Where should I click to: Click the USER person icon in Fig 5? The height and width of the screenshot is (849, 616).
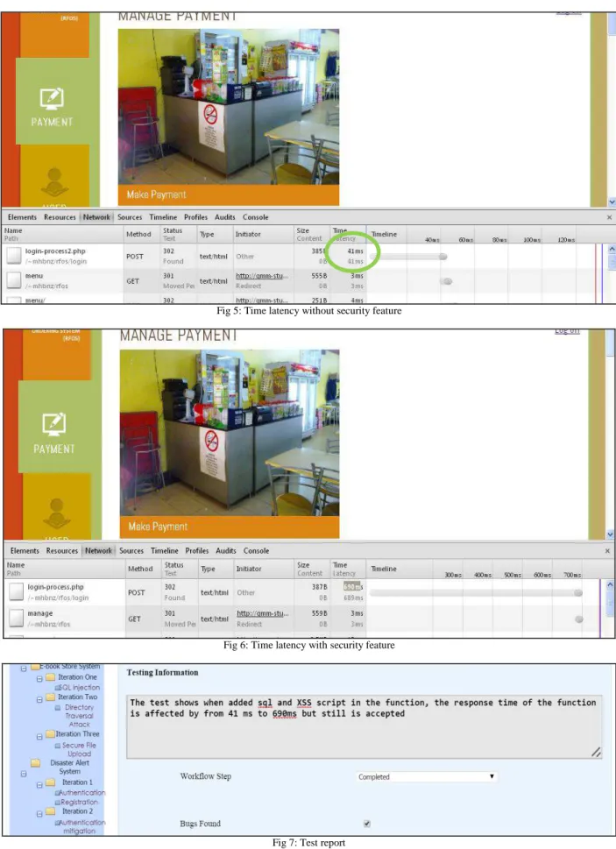click(x=54, y=182)
